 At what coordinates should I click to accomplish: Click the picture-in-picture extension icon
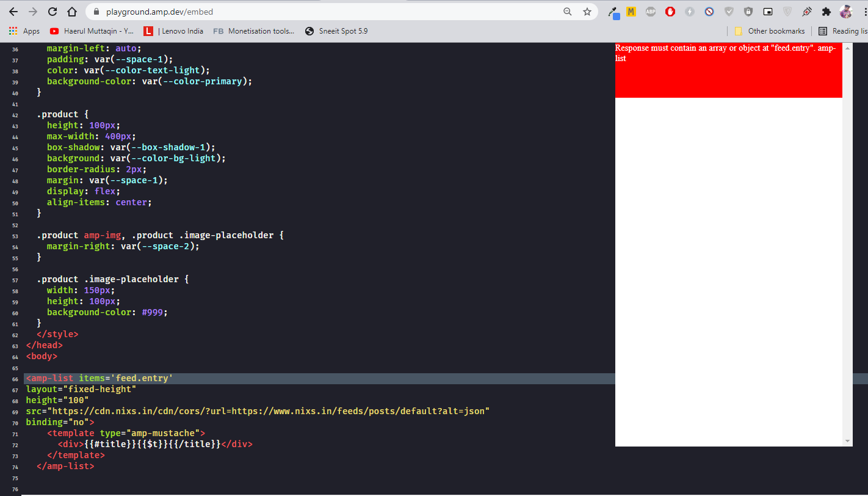click(768, 12)
